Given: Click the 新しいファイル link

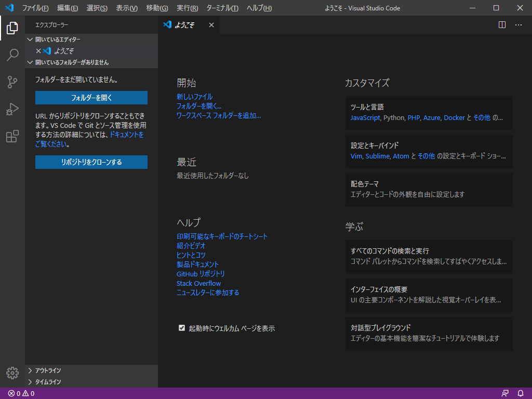Looking at the screenshot, I should tap(194, 97).
